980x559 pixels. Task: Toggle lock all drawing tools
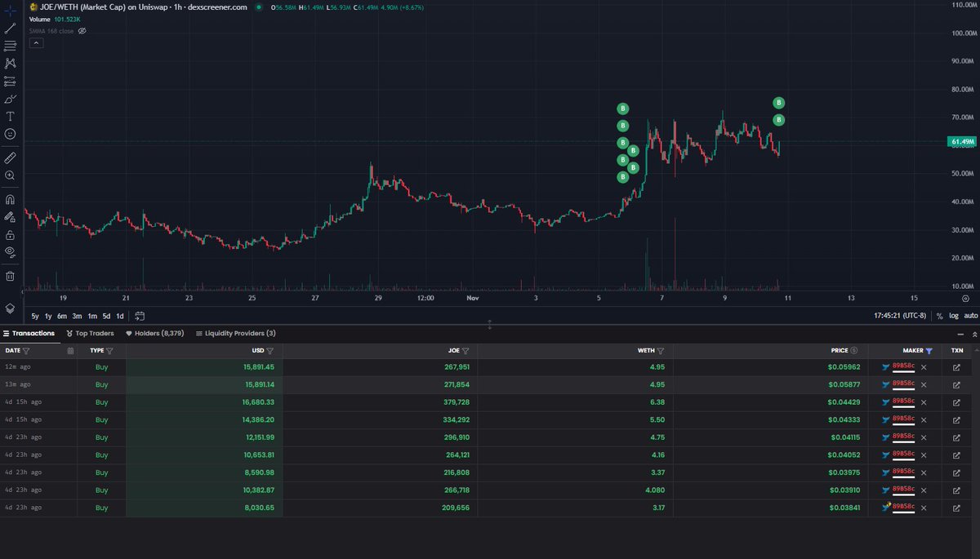10,234
